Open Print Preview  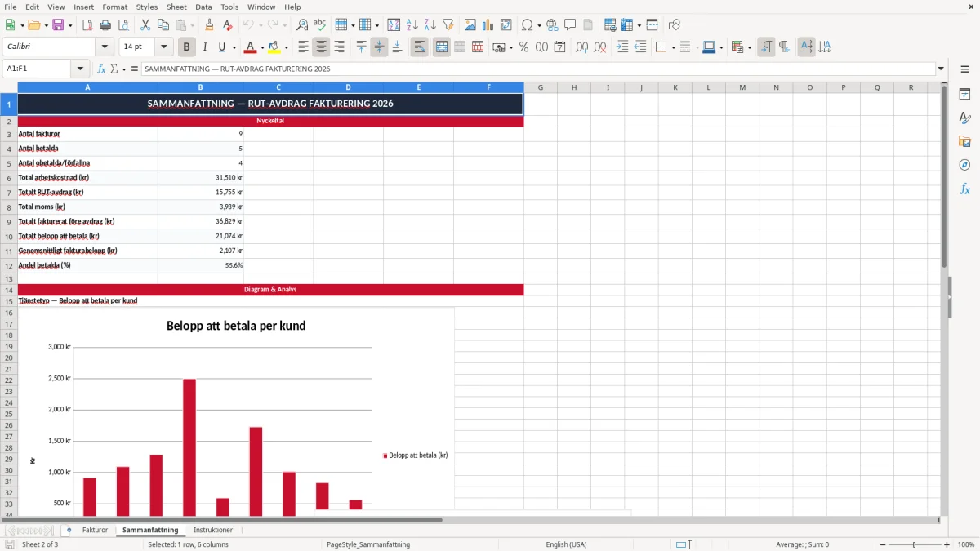123,25
